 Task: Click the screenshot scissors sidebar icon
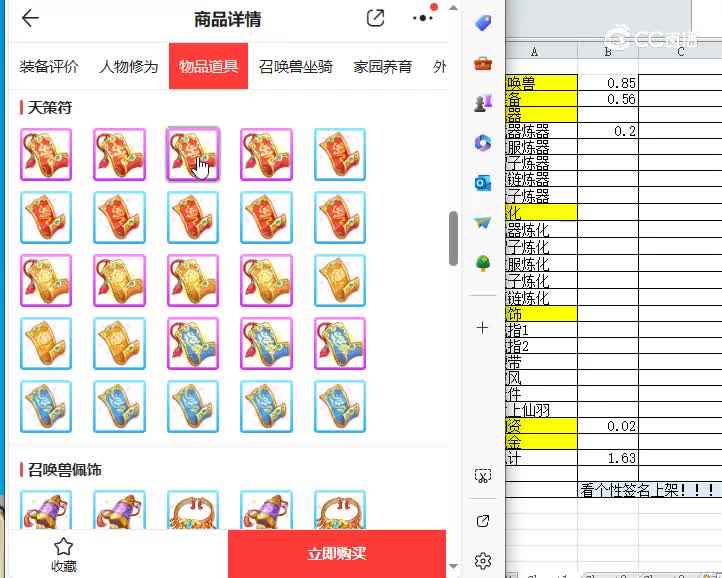tap(483, 476)
